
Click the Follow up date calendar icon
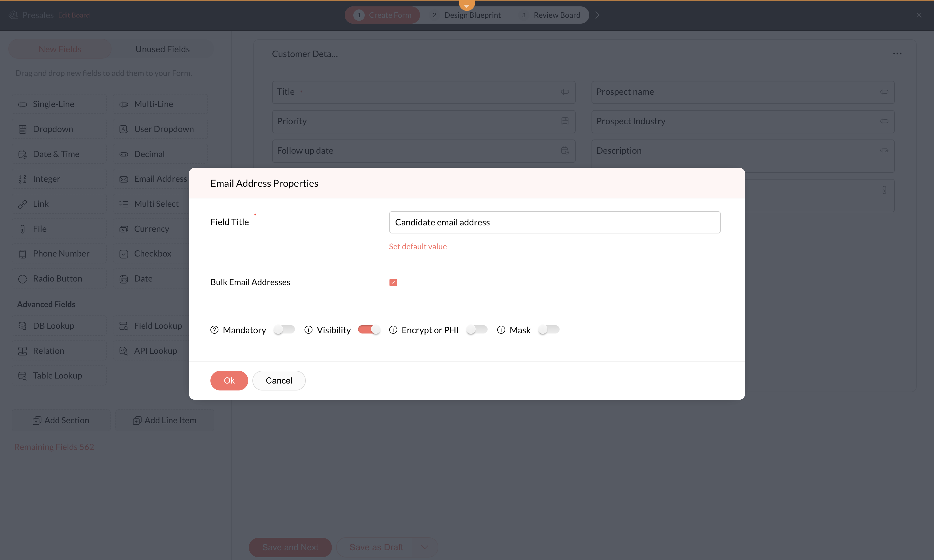click(x=565, y=151)
